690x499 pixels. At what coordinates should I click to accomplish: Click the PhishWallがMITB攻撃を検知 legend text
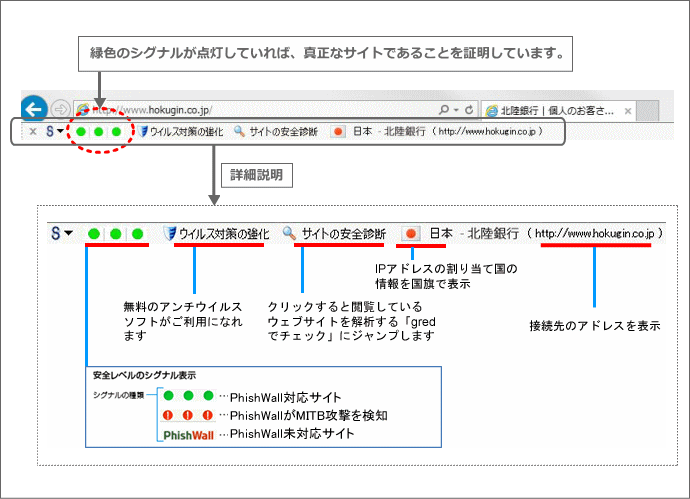tap(309, 415)
